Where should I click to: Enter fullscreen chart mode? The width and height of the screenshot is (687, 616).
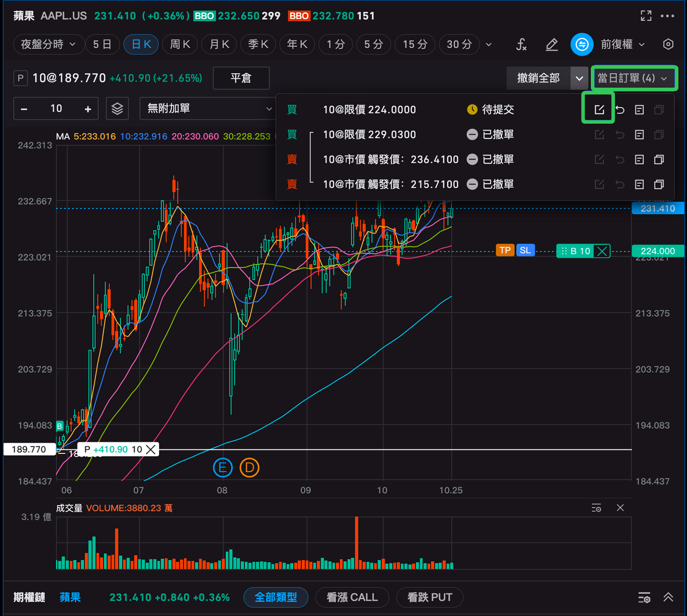point(646,16)
